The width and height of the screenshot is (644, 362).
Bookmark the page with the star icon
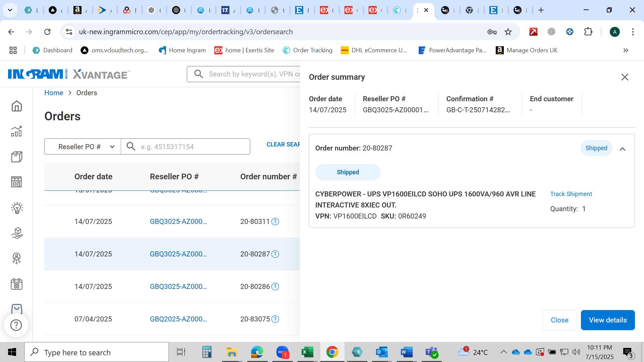click(508, 32)
